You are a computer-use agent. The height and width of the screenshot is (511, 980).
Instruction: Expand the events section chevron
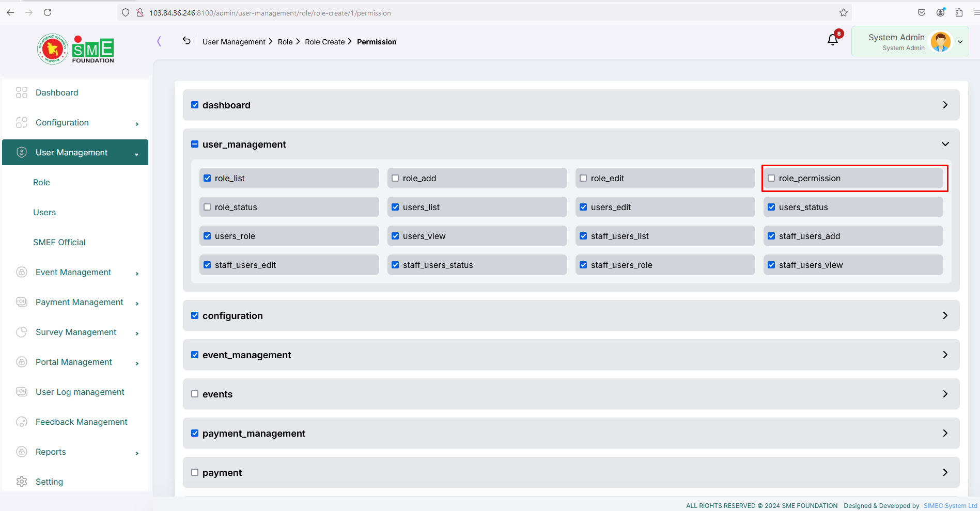[x=945, y=394]
